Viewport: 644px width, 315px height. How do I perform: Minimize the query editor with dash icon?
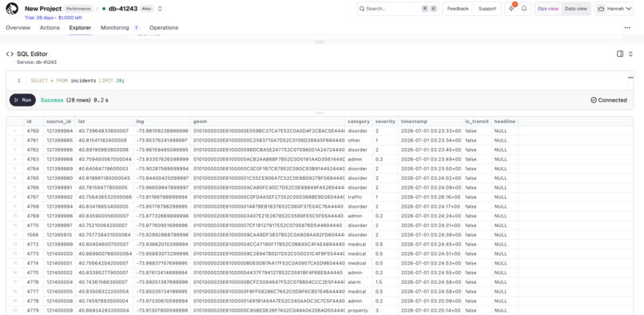(x=630, y=78)
